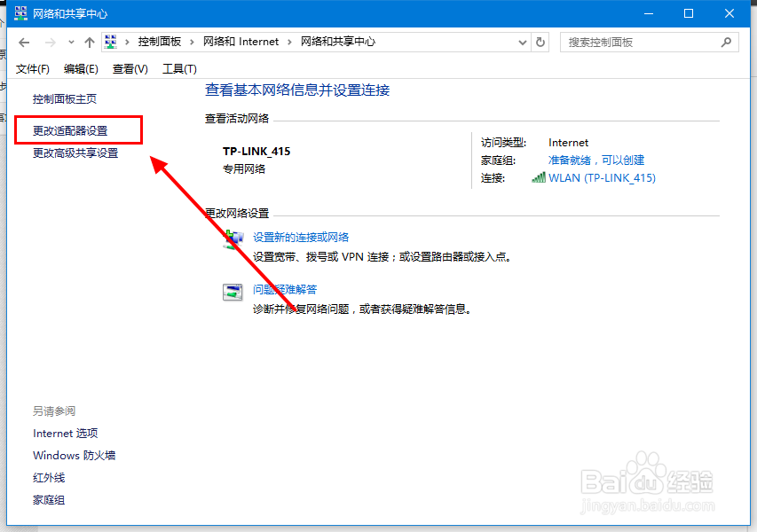Click the troubleshooter icon
The image size is (757, 532).
click(x=233, y=292)
